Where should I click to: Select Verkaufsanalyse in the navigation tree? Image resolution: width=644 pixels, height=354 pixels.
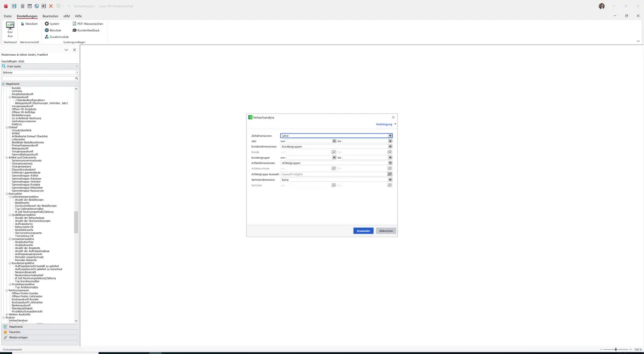coord(18,320)
